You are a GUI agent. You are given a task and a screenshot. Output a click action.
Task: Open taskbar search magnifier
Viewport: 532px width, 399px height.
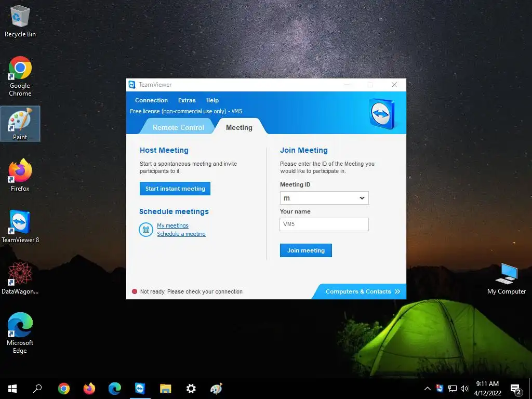pos(37,389)
